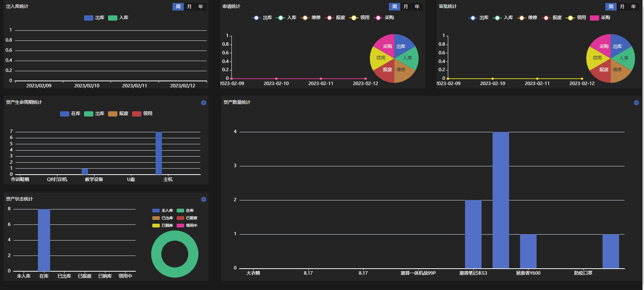Toggle 出库 series legend in 申请统计
Screen dimensions: 644x290
262,18
